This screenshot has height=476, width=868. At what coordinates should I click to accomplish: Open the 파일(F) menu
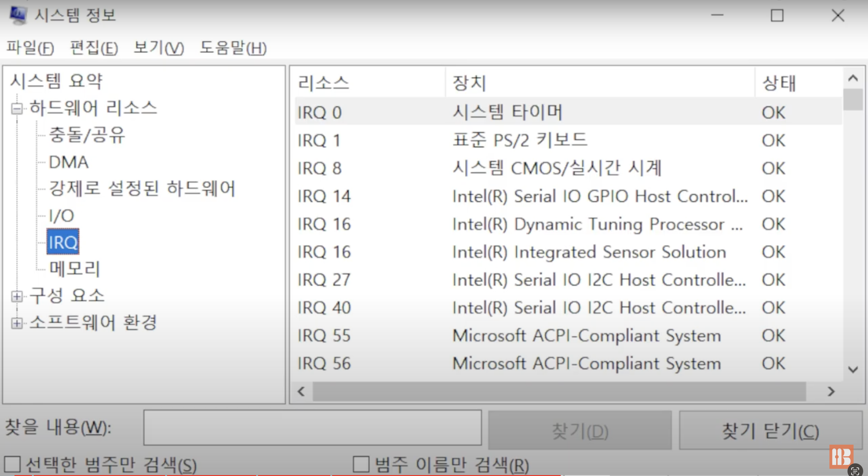[30, 48]
